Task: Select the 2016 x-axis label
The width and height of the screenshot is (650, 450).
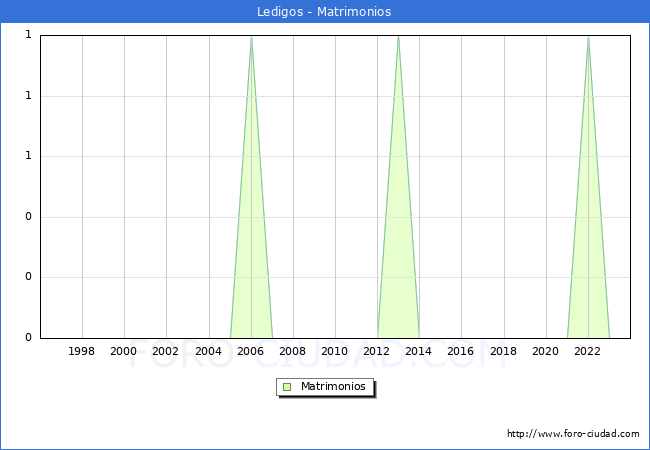Action: coord(461,351)
